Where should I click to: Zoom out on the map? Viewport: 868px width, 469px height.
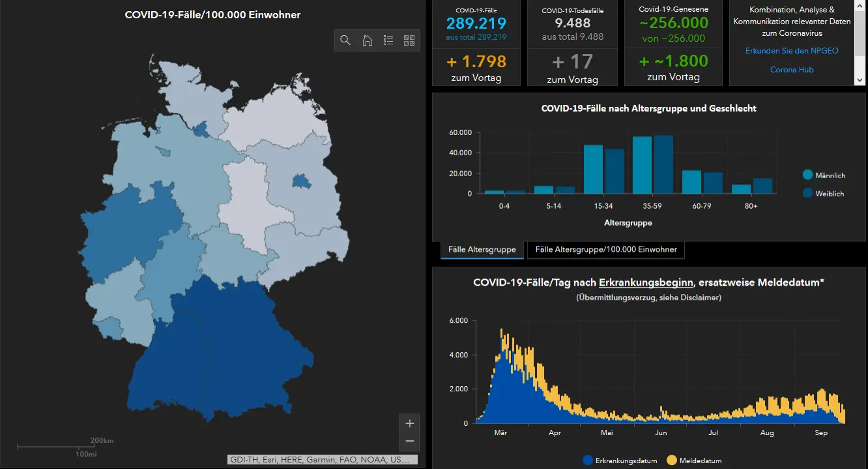pos(409,442)
